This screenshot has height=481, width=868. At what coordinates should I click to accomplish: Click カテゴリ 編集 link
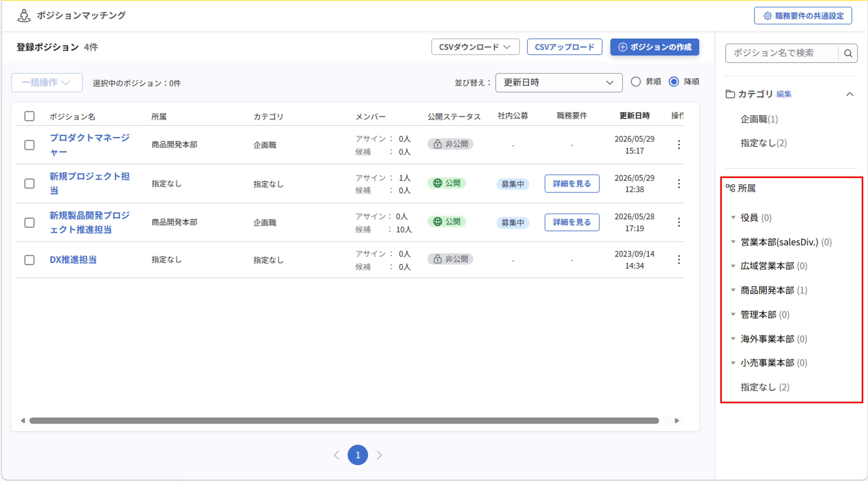[x=783, y=94]
